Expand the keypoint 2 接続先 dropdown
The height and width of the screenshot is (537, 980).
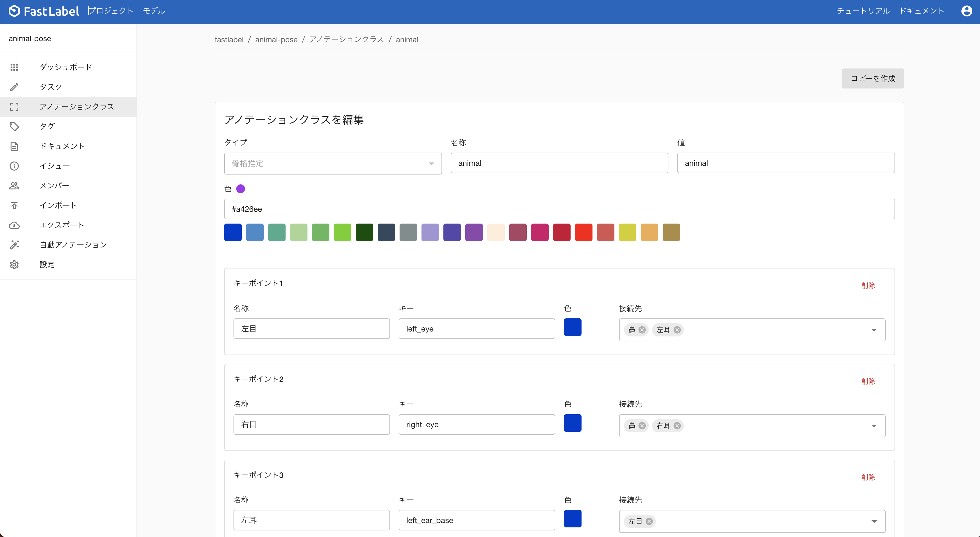tap(874, 425)
